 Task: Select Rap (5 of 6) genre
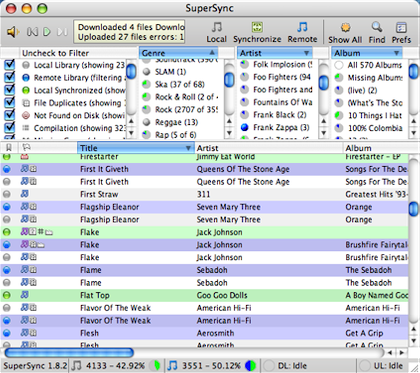[x=175, y=135]
